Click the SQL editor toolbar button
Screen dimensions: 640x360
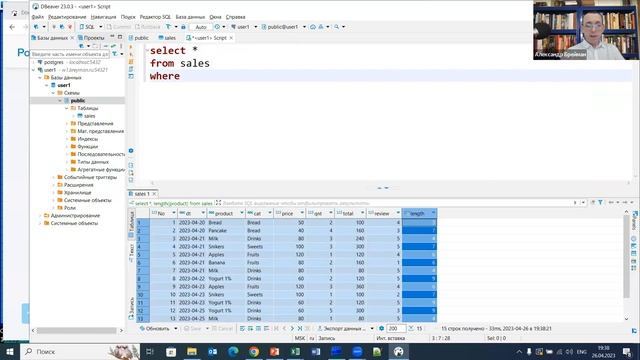(87, 27)
